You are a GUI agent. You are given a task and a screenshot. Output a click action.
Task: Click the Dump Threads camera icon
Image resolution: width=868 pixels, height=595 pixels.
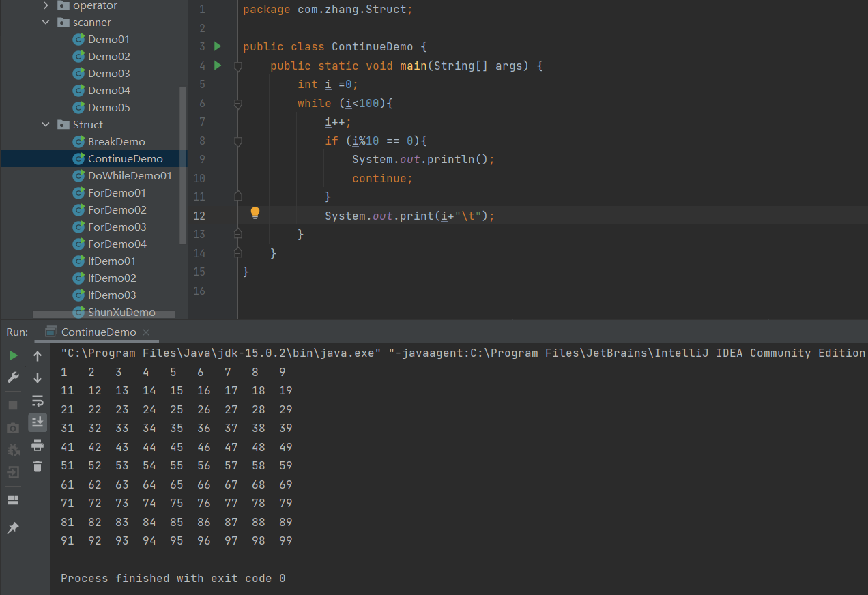13,428
